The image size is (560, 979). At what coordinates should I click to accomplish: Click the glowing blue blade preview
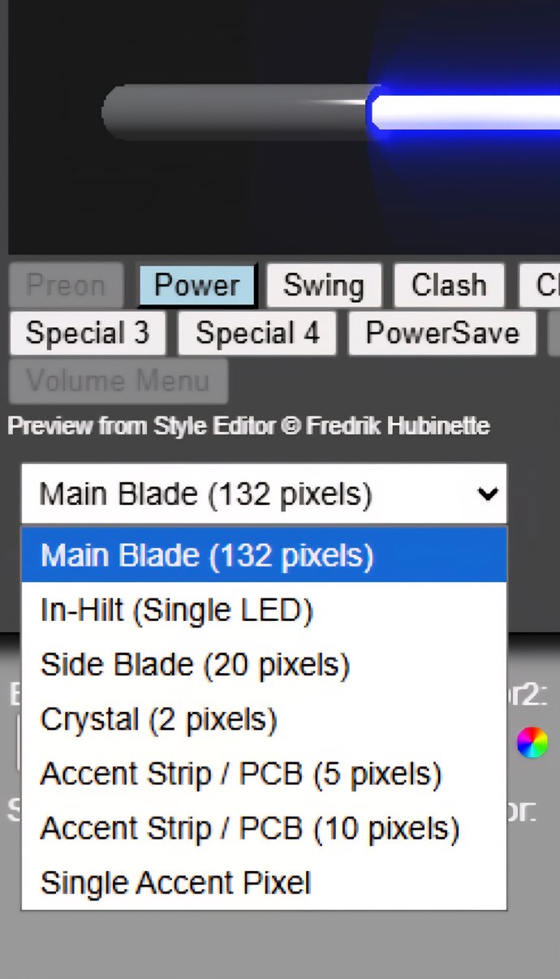463,112
